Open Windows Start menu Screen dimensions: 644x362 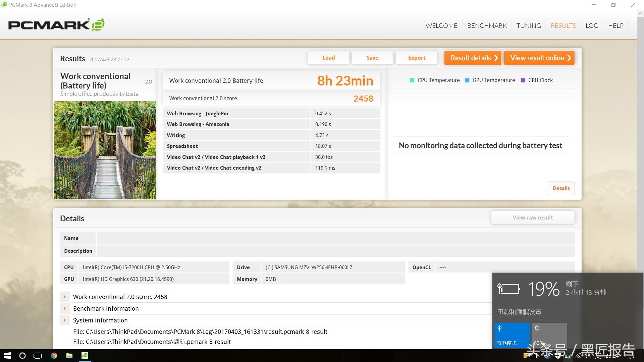point(7,356)
